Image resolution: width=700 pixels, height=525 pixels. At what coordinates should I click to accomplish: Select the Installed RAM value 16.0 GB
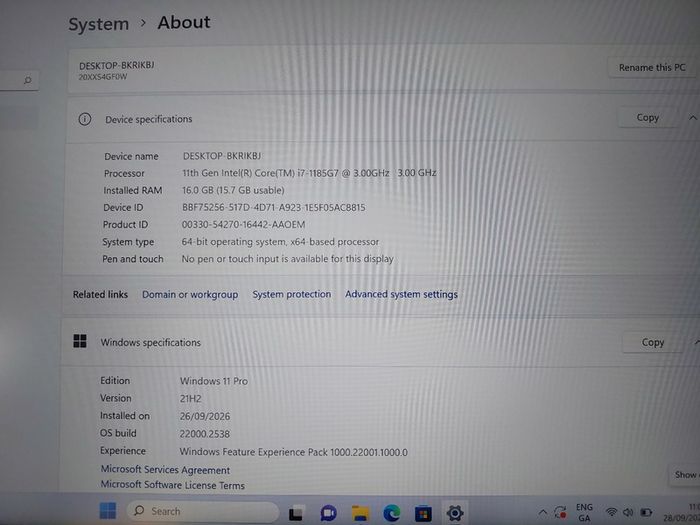coord(233,190)
